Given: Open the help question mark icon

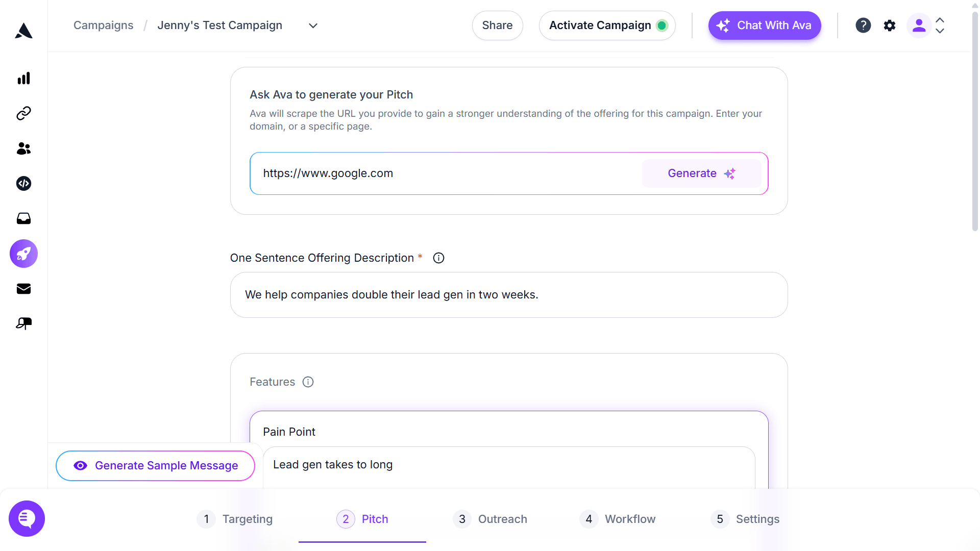Looking at the screenshot, I should click(x=863, y=25).
